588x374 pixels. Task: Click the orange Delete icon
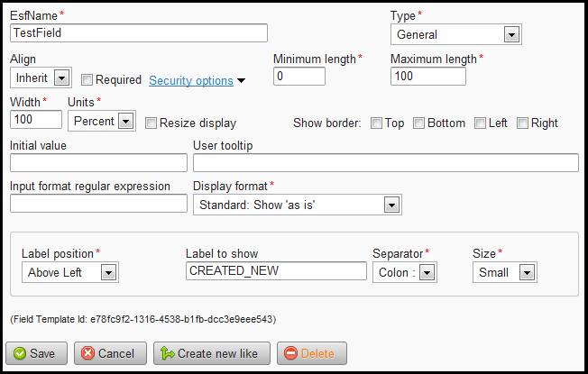(x=289, y=353)
